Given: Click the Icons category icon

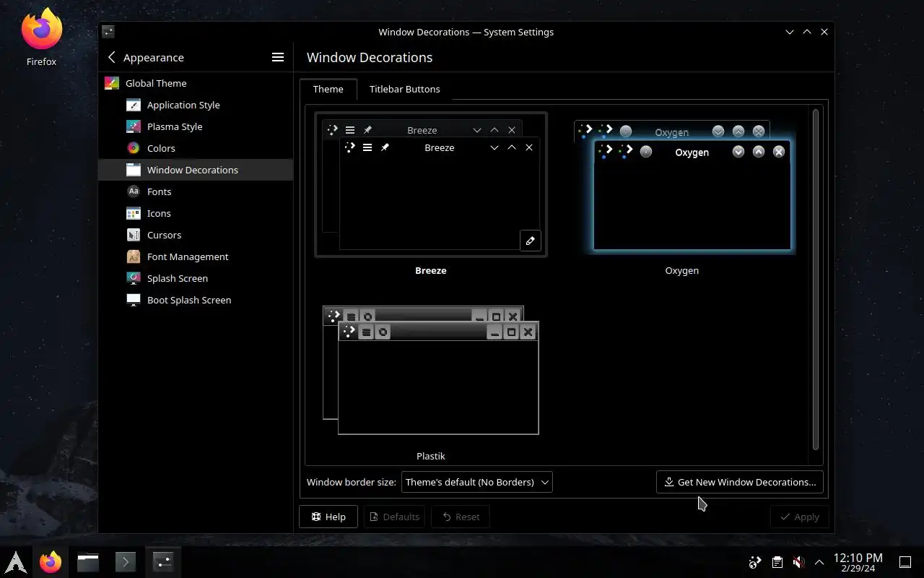Looking at the screenshot, I should 133,213.
